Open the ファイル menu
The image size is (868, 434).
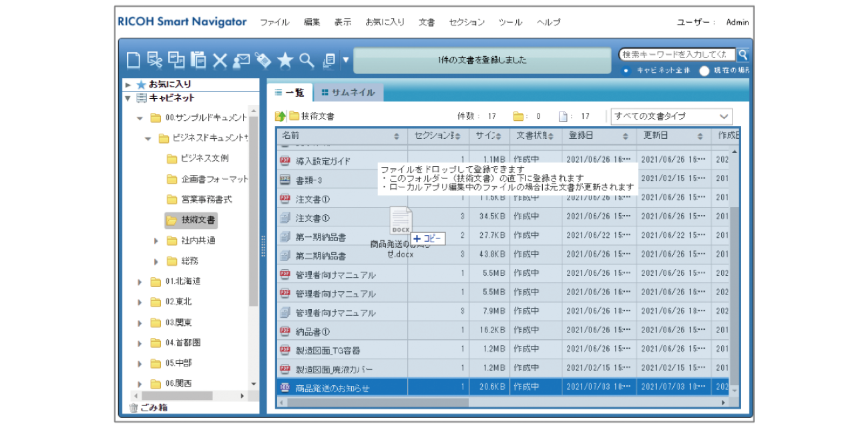coord(274,22)
